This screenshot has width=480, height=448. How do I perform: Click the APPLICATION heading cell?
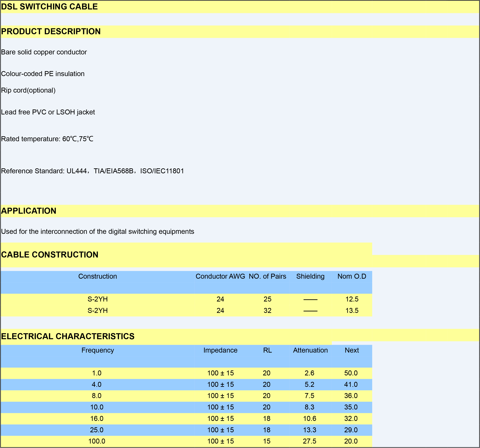coord(29,211)
